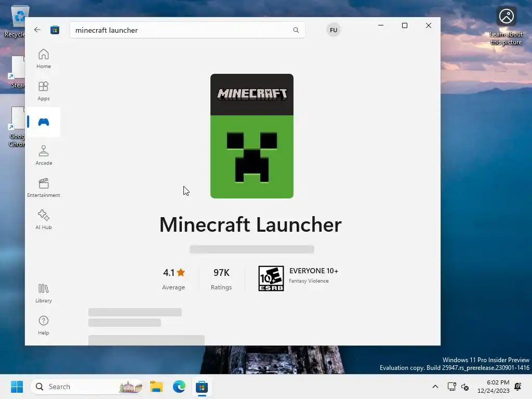Open the Windows Start menu
This screenshot has width=532, height=399.
[17, 387]
